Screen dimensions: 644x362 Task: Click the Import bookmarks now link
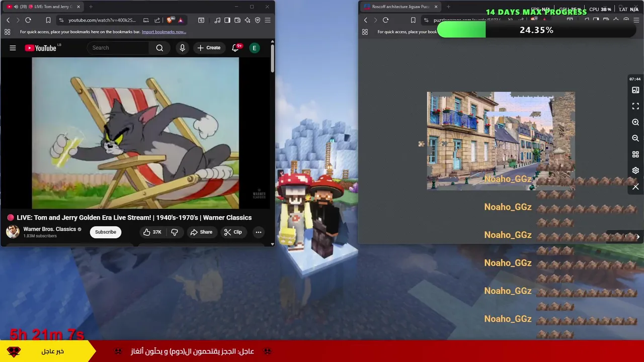(x=164, y=32)
